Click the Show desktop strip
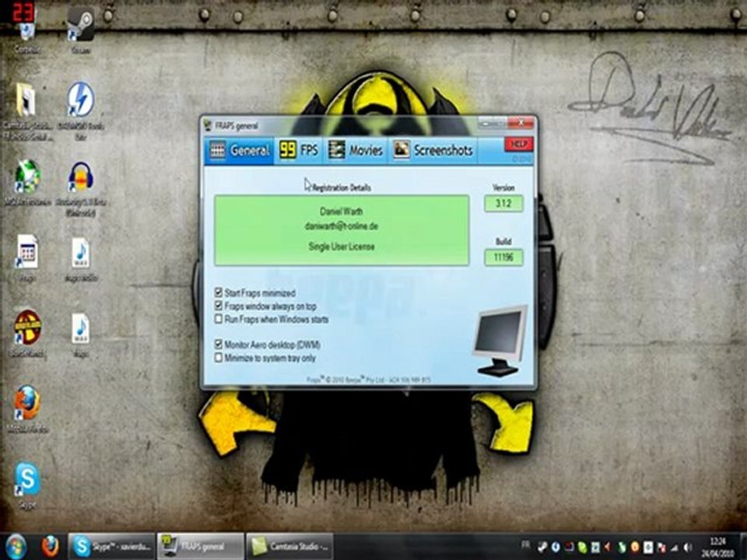 (742, 547)
